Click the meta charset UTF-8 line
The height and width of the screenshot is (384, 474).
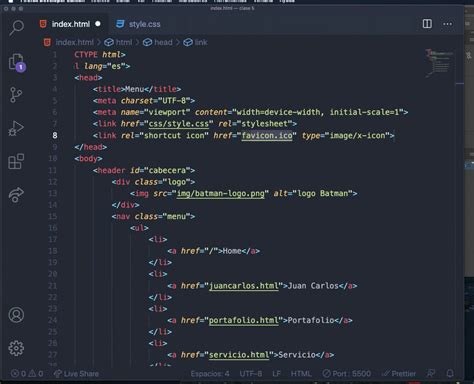click(144, 101)
